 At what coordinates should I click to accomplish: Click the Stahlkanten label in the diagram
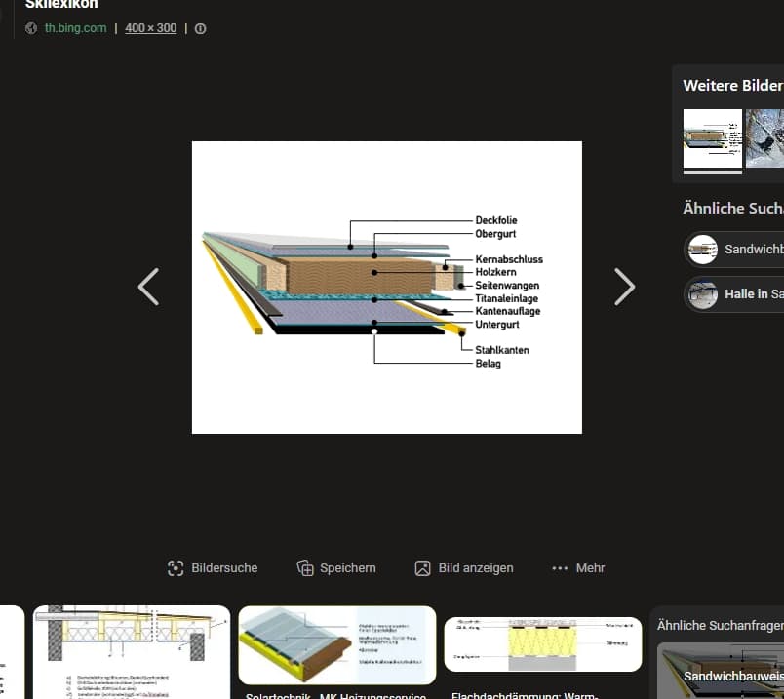pos(502,350)
